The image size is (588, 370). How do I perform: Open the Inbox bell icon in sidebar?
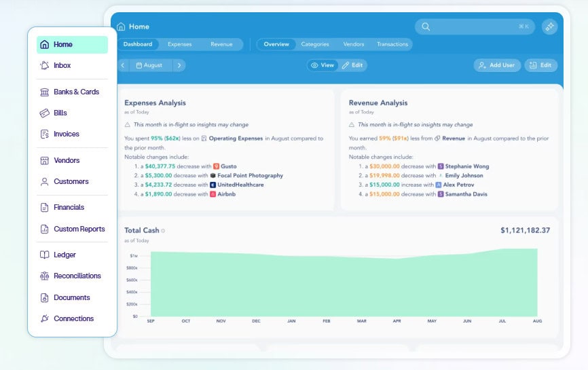(45, 66)
